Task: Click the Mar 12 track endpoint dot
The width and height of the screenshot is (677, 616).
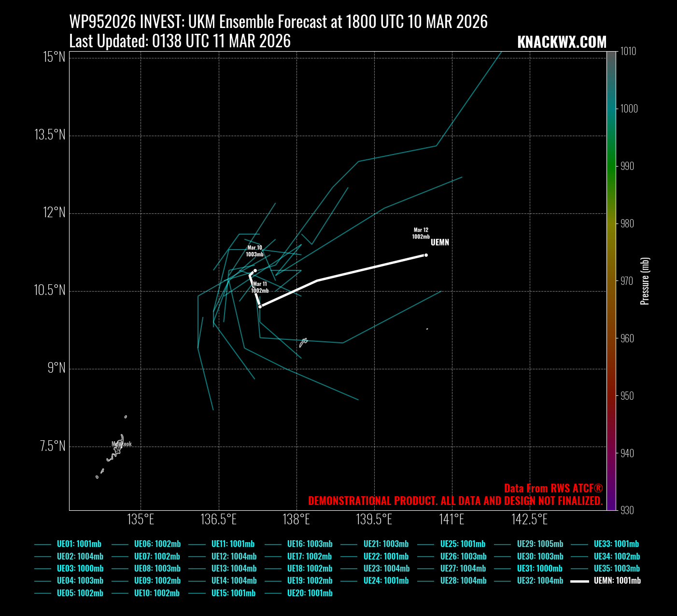Action: click(426, 255)
